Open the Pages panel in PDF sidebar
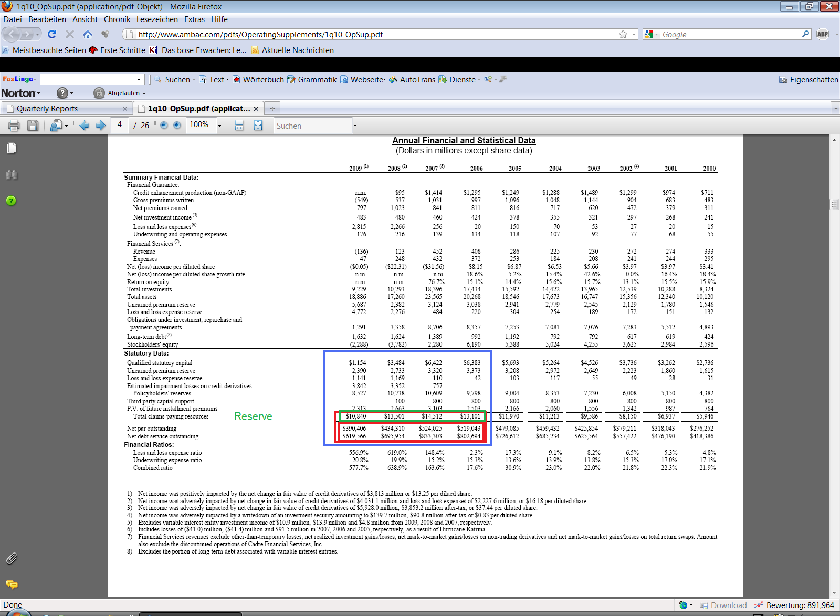 coord(12,149)
